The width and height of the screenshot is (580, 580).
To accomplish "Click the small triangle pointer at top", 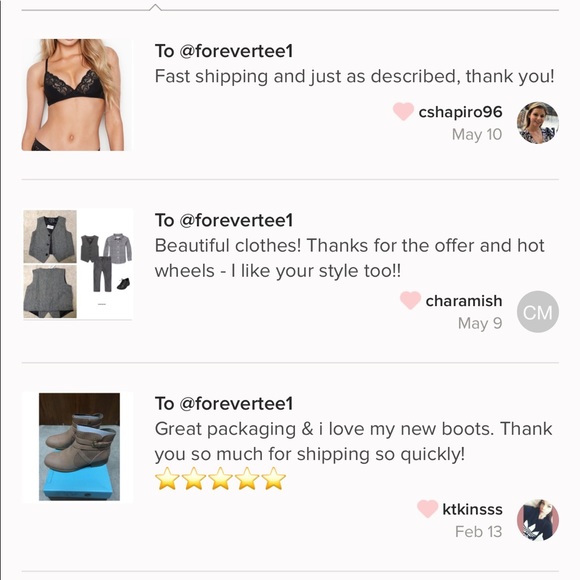I will pyautogui.click(x=155, y=7).
